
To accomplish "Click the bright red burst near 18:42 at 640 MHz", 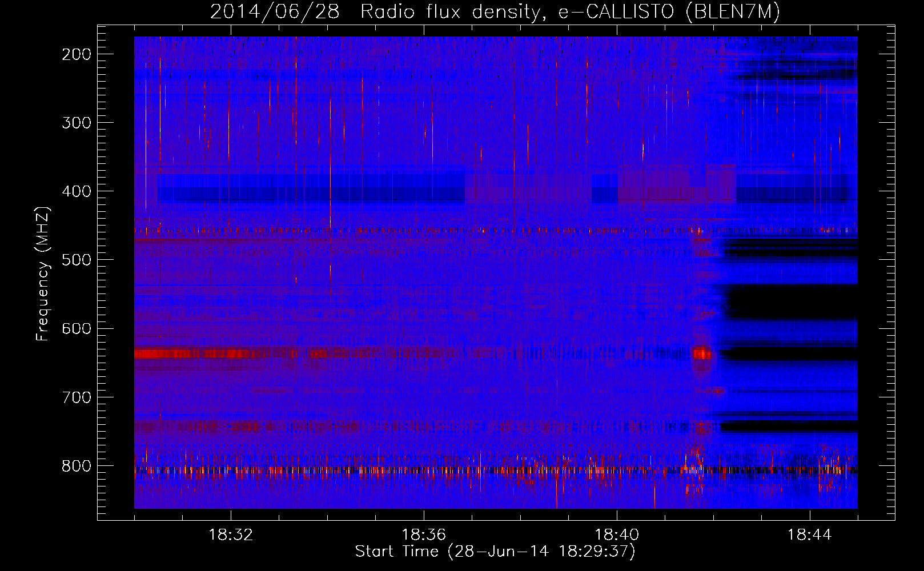I will (702, 353).
